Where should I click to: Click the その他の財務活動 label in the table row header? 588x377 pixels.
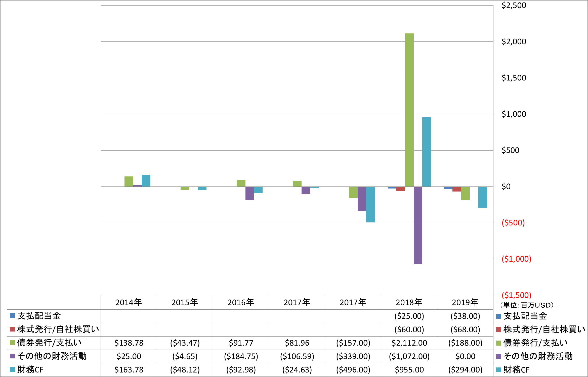[52, 356]
